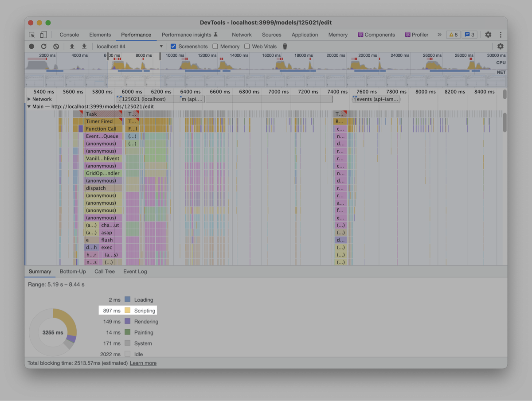Open the Memory panel tab

(338, 35)
